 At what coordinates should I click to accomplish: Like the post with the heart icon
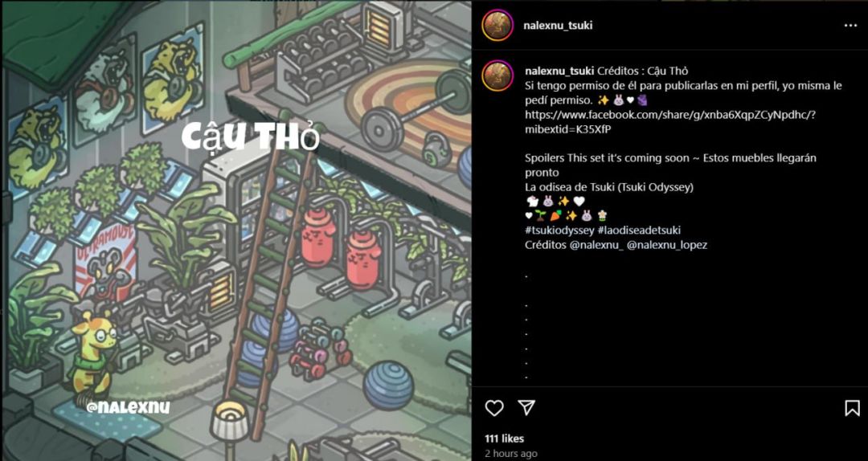493,408
